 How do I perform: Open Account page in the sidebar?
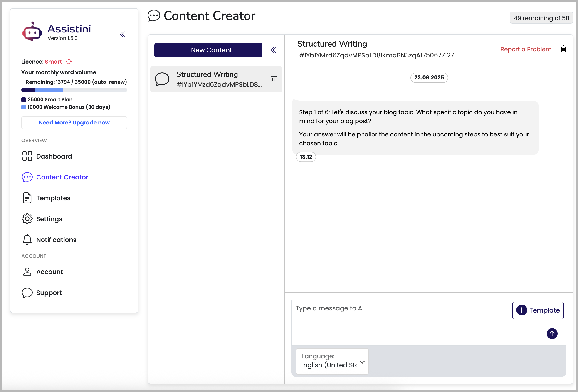(x=42, y=272)
